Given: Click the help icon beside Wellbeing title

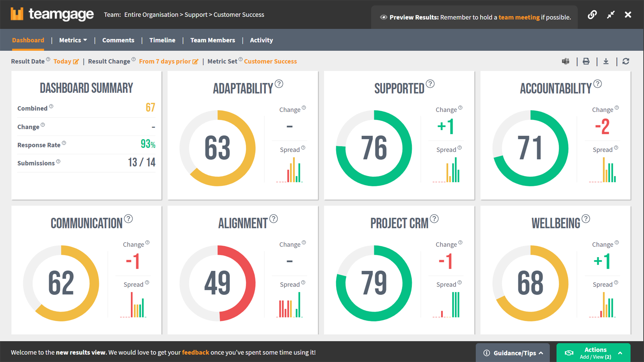Looking at the screenshot, I should pos(586,219).
